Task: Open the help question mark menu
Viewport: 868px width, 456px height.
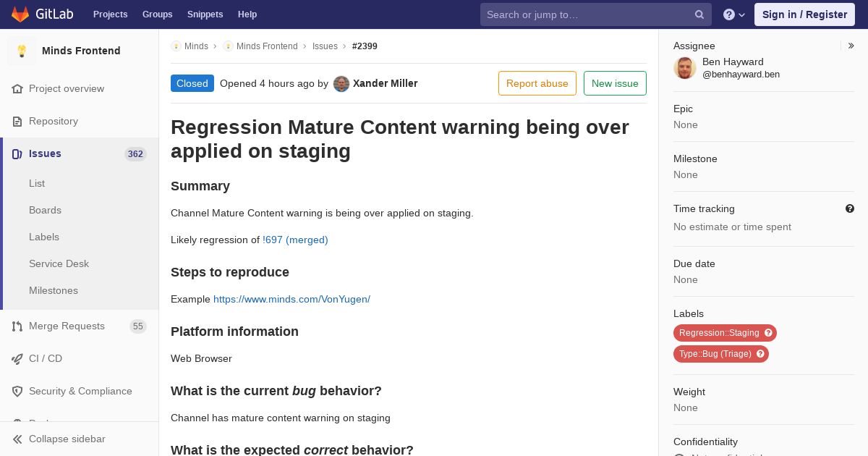Action: (734, 14)
